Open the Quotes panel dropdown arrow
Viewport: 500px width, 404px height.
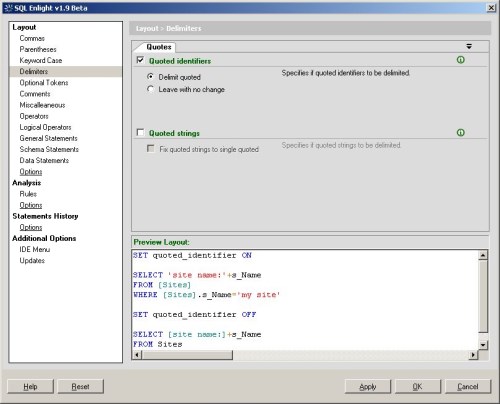[469, 46]
